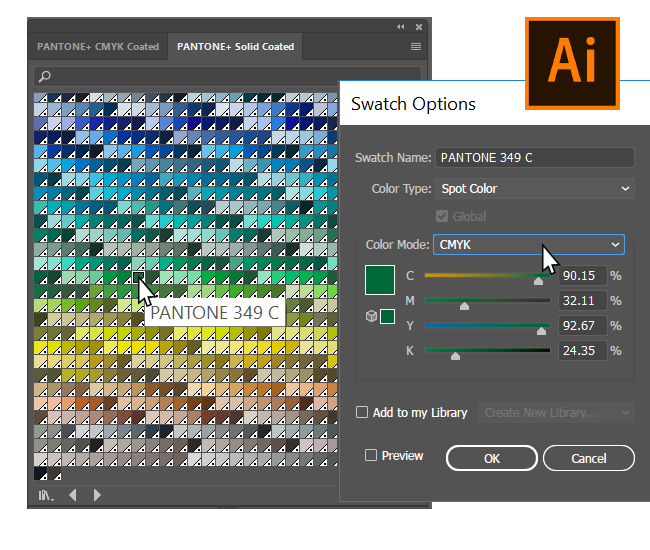Enable Add to my Library checkbox
650x550 pixels.
coord(362,412)
